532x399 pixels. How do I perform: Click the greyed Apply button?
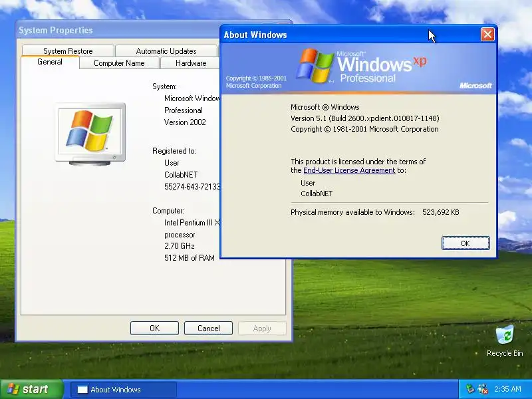(x=262, y=328)
